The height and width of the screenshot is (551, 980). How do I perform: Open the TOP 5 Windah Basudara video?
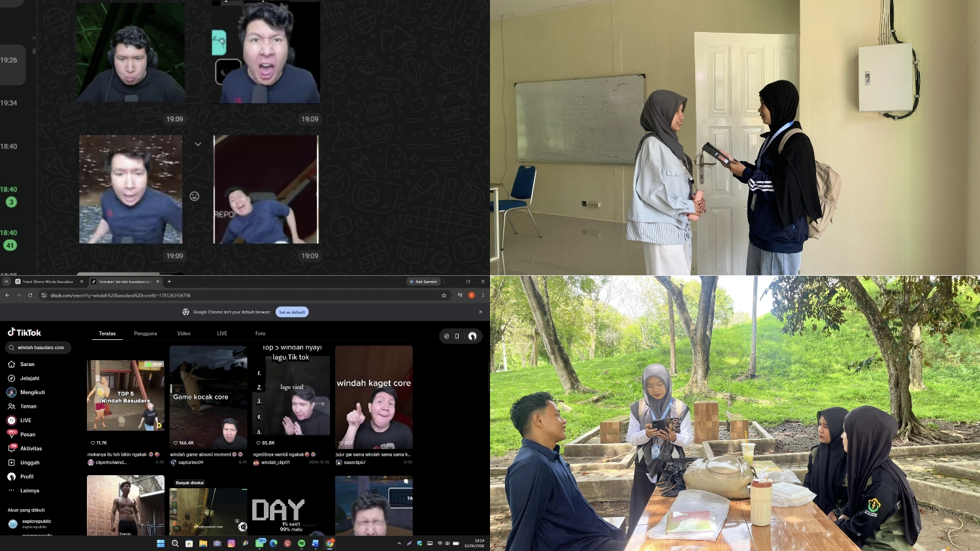pos(125,395)
